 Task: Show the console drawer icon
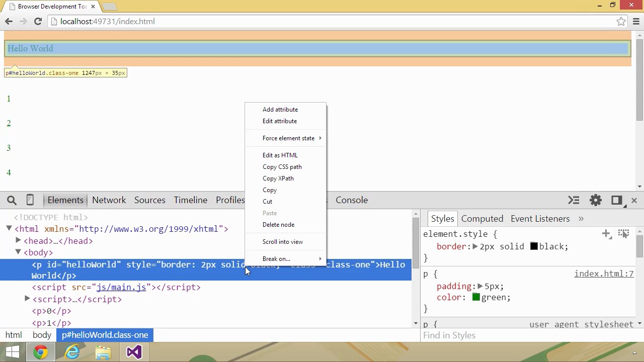[x=574, y=200]
